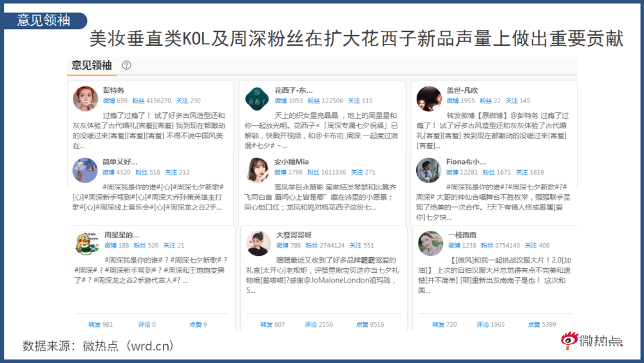Select the 意见领袖 tab header

click(x=91, y=65)
